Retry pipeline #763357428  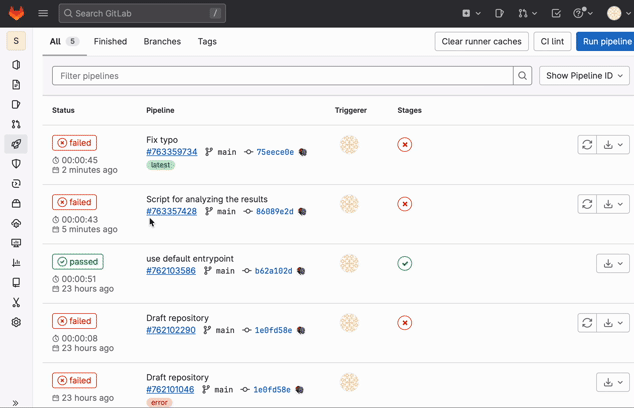[587, 204]
